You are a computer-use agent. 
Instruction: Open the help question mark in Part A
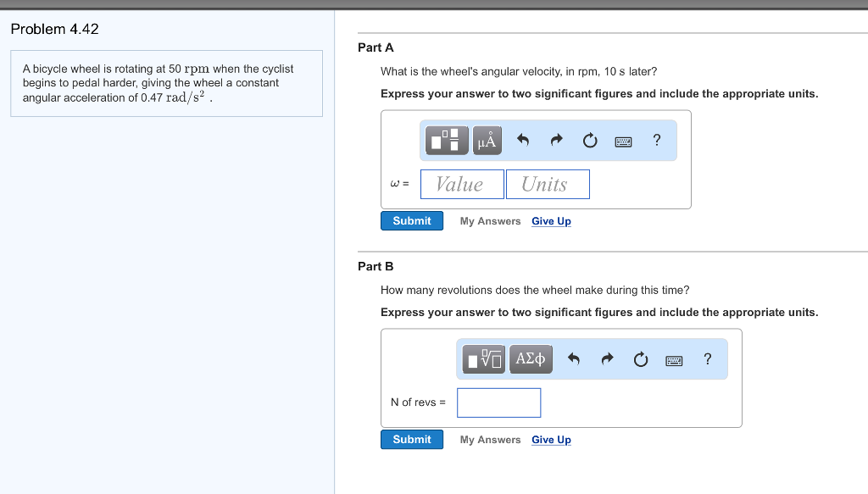[x=657, y=141]
